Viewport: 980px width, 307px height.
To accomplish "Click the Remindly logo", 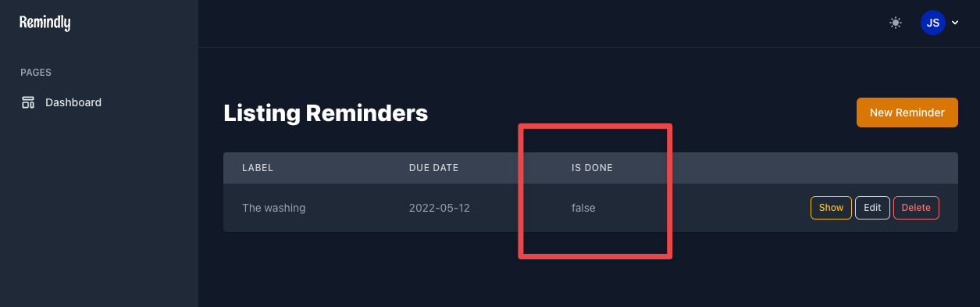I will 45,23.
